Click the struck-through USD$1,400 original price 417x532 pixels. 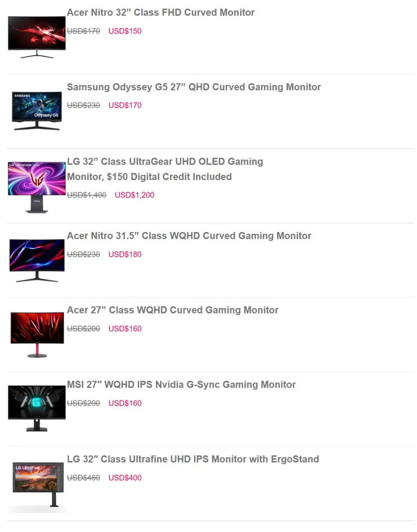[x=87, y=195]
